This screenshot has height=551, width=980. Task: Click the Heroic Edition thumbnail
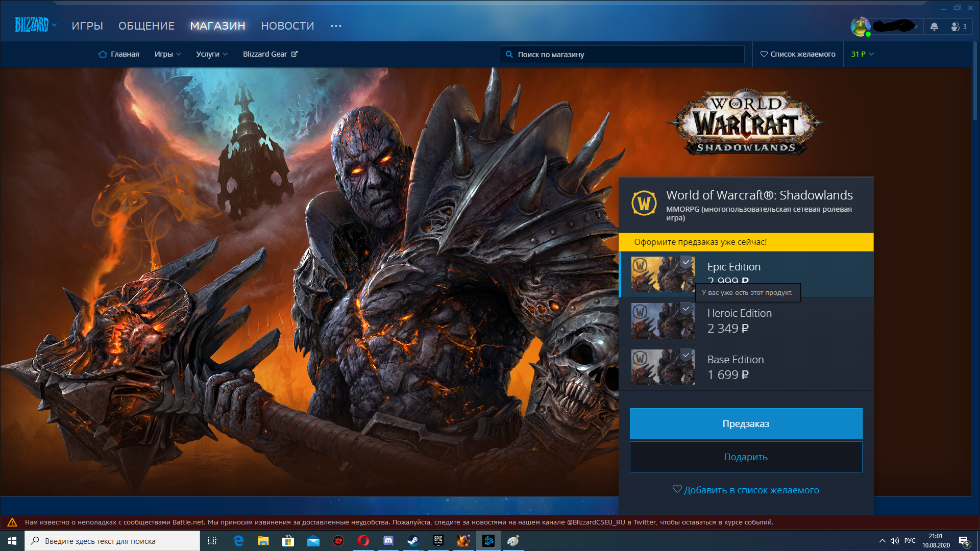click(663, 321)
